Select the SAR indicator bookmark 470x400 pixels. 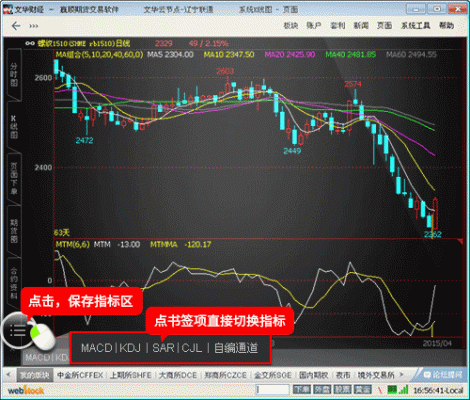[163, 348]
